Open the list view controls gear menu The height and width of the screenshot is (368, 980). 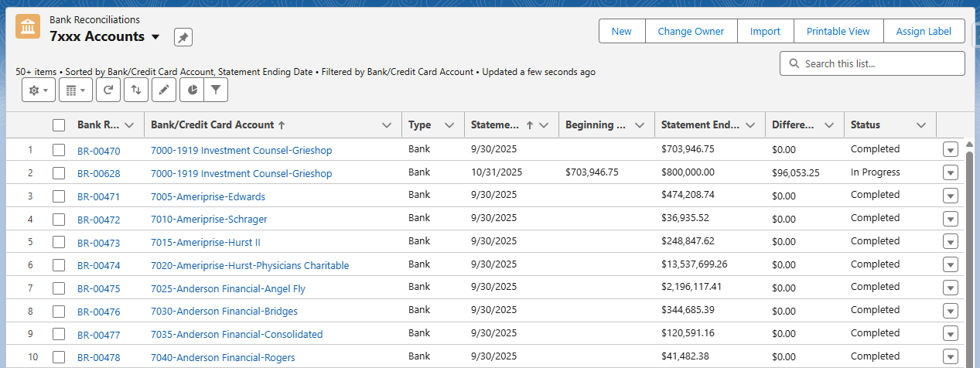(x=39, y=90)
